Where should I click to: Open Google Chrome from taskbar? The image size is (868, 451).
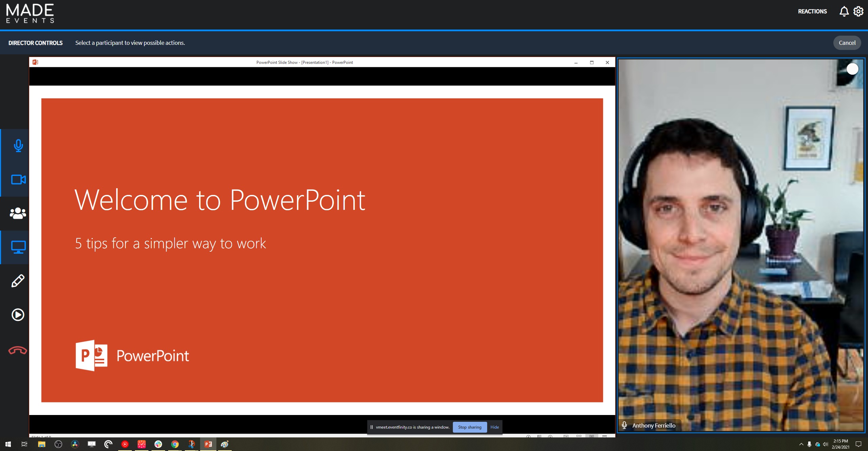point(175,444)
